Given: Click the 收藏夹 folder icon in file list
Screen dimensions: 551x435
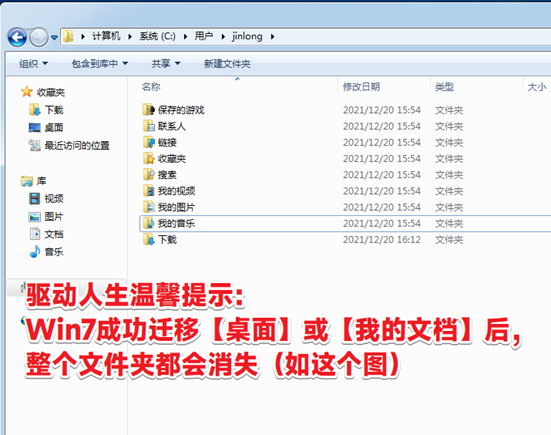Looking at the screenshot, I should [149, 158].
